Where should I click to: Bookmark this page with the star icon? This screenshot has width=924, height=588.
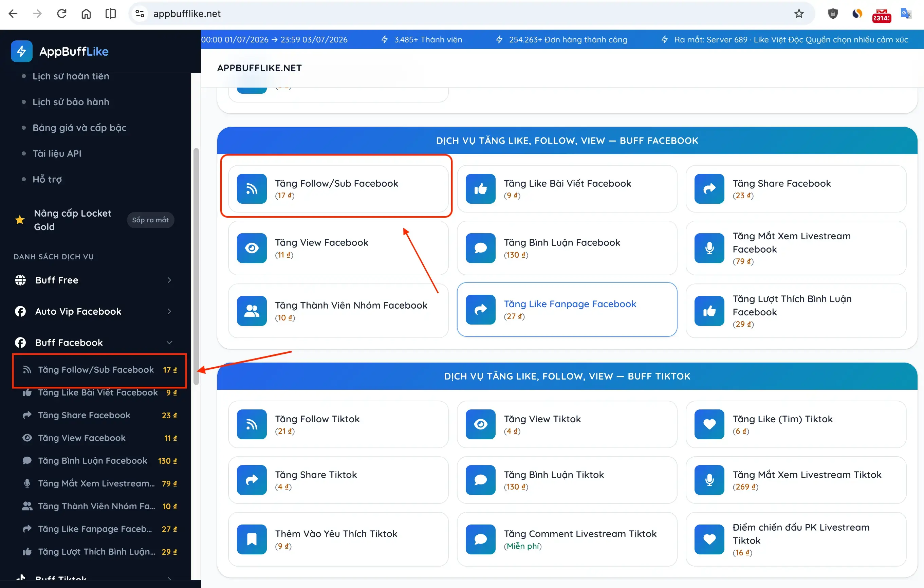click(x=799, y=14)
